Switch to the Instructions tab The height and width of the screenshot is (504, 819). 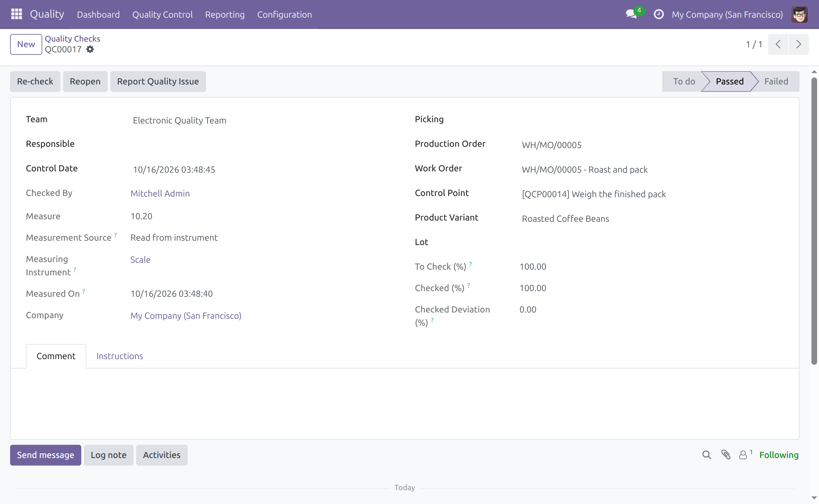[120, 356]
